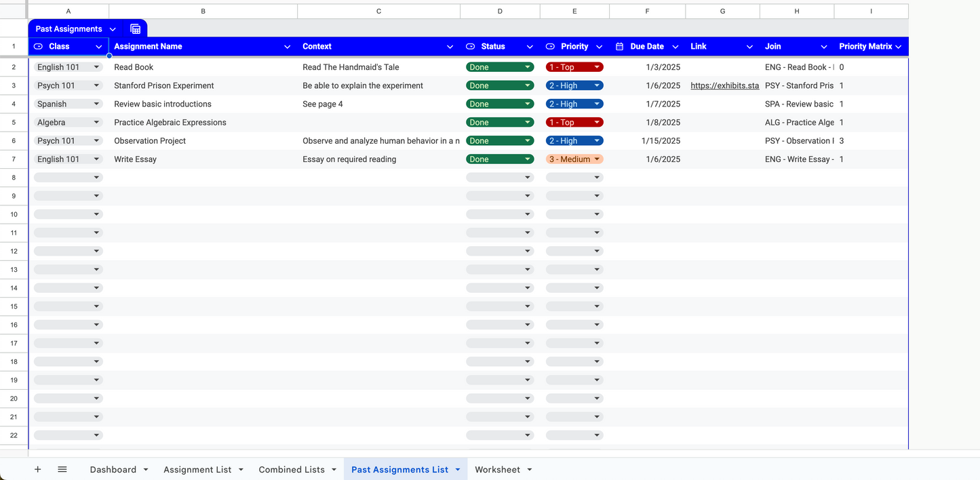Click the calendar icon in Due Date header

pos(619,47)
